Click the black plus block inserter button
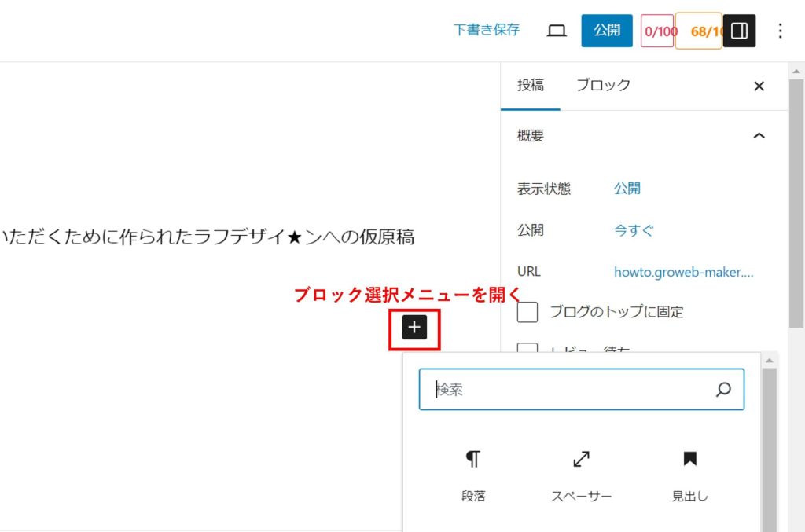805x532 pixels. (414, 328)
